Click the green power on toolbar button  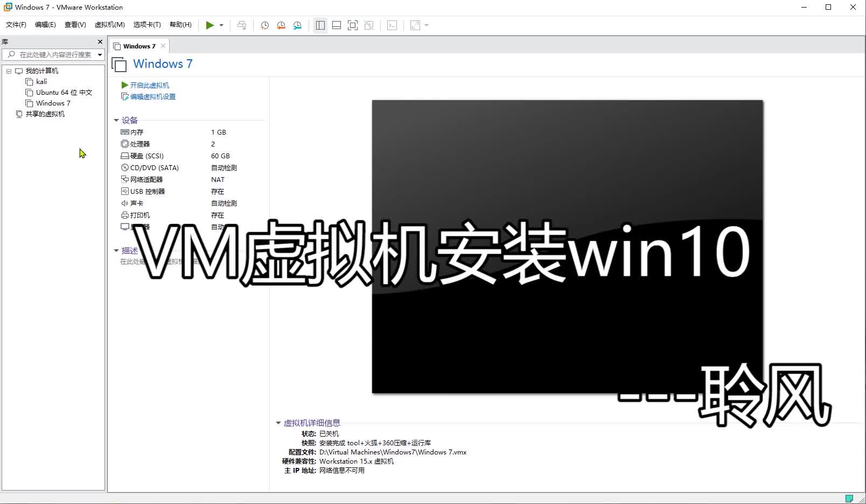tap(210, 25)
